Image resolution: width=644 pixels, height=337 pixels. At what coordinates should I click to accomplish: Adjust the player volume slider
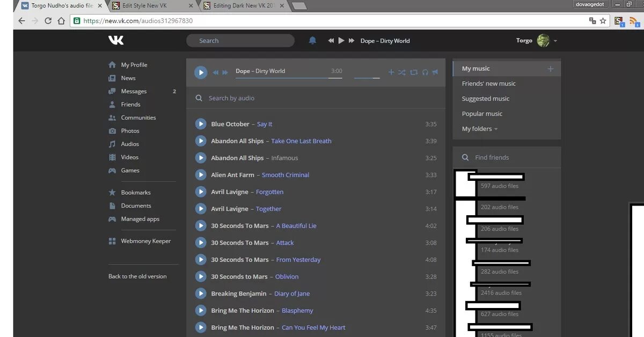[367, 78]
